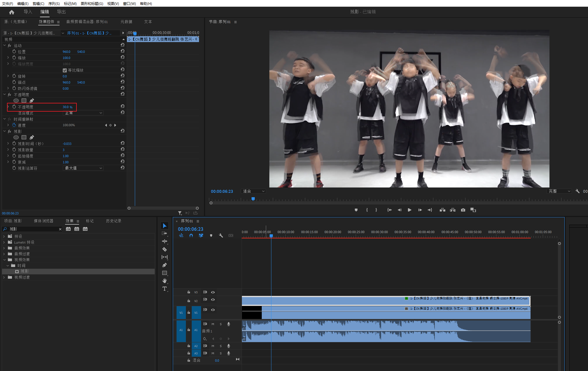Switch to the 历史记录 tab
Screen dimensions: 588x371
click(x=114, y=221)
